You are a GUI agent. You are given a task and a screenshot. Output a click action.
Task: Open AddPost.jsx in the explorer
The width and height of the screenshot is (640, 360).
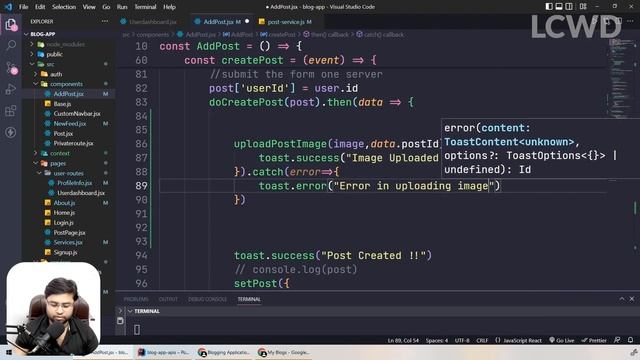tap(68, 94)
